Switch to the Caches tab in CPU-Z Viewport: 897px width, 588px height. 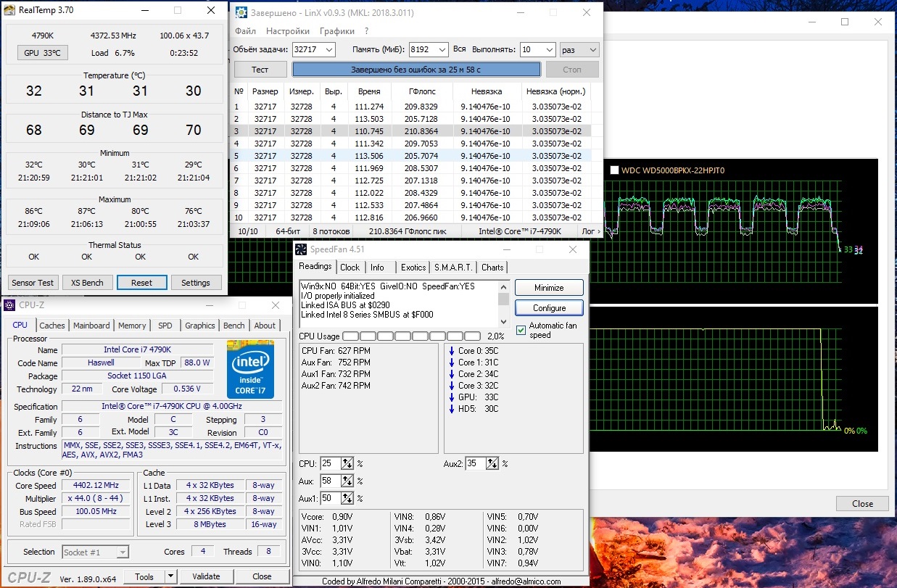[x=52, y=326]
